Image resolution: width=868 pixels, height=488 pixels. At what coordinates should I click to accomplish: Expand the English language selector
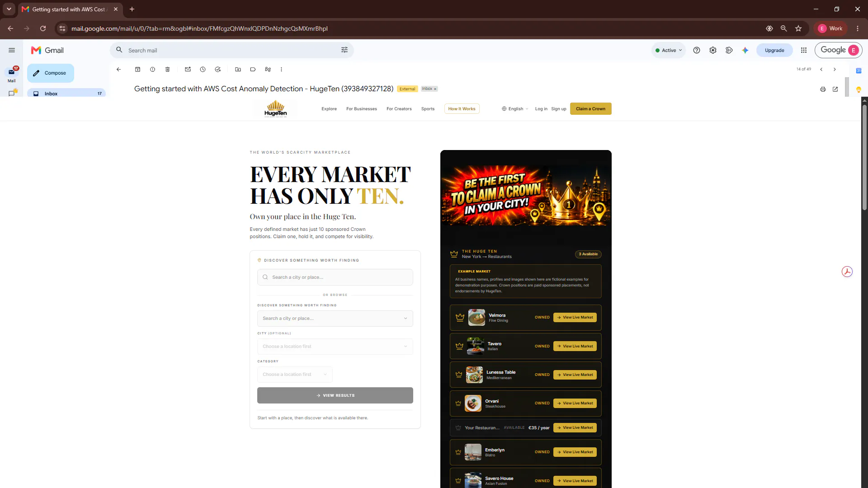point(515,109)
